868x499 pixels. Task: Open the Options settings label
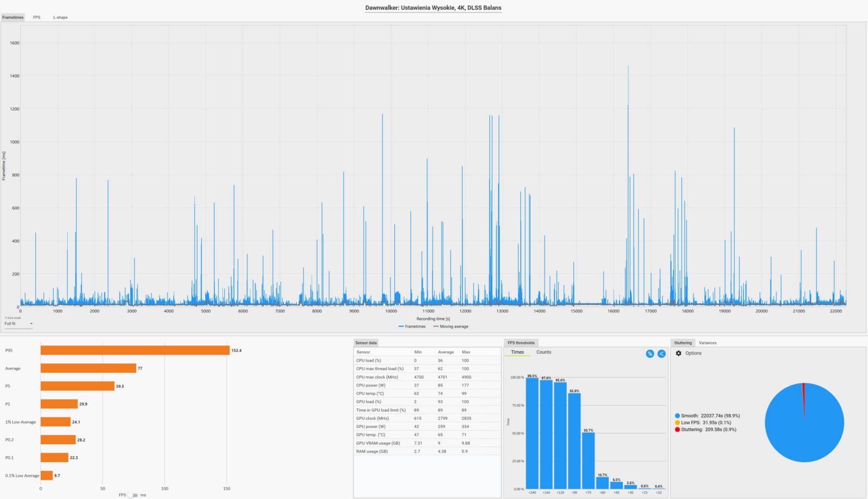693,353
